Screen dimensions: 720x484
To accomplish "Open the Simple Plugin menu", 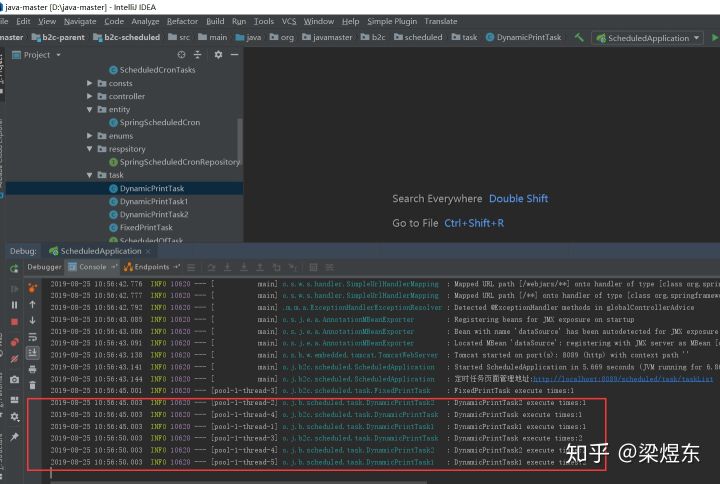I will coord(392,21).
